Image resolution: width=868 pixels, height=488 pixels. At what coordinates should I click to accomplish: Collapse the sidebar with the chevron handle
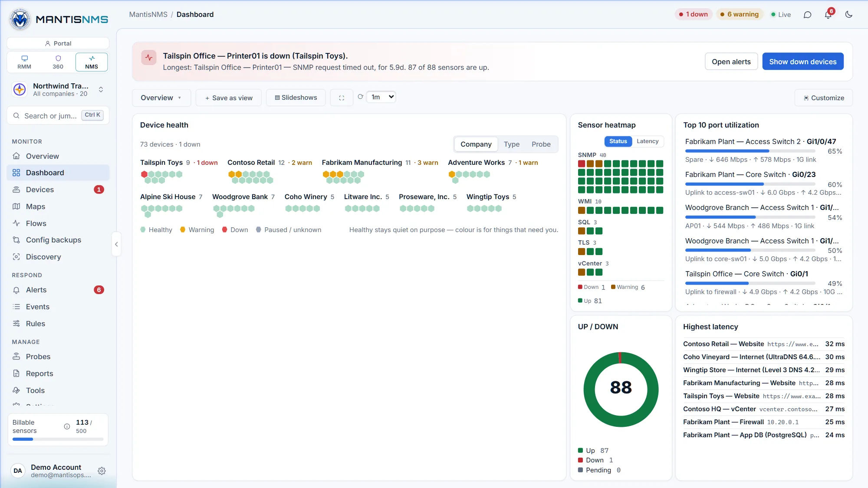pyautogui.click(x=116, y=244)
